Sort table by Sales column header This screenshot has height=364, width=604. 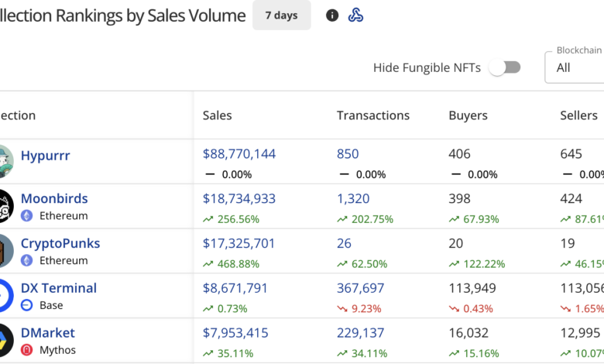coord(218,115)
